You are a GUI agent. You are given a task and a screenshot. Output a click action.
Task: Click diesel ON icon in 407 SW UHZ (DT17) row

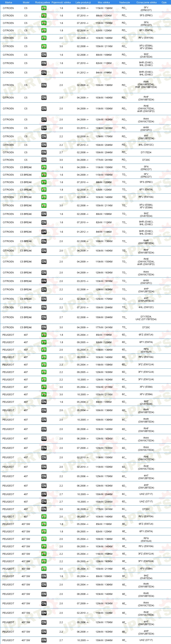(x=44, y=640)
